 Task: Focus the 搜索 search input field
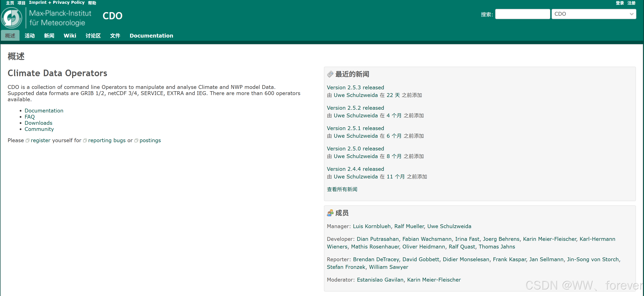(x=523, y=14)
